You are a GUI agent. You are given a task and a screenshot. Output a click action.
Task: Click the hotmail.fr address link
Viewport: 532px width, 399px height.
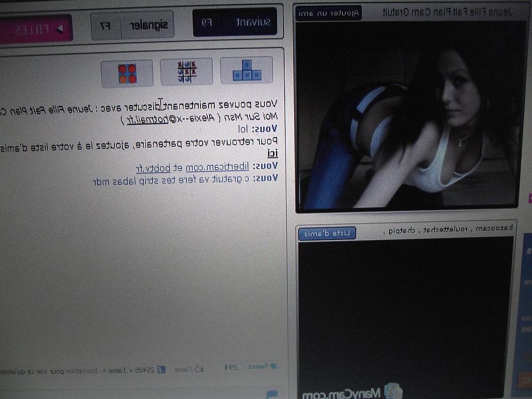tap(147, 119)
